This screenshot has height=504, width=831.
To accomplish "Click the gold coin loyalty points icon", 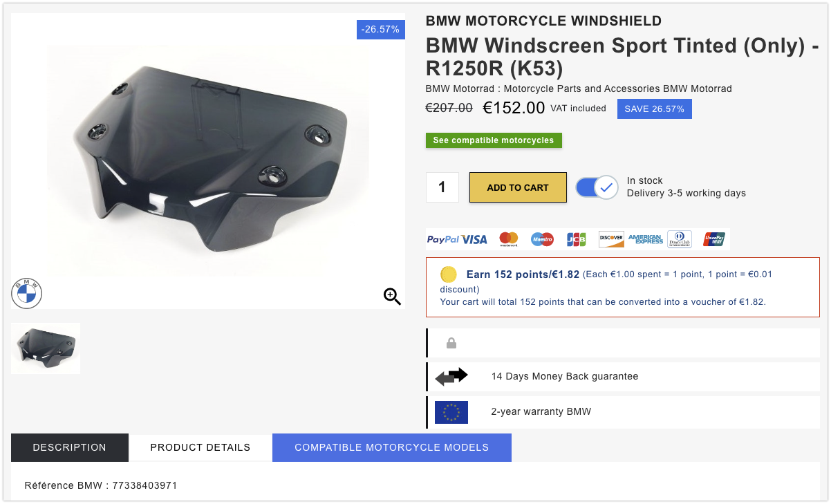I will click(x=449, y=274).
